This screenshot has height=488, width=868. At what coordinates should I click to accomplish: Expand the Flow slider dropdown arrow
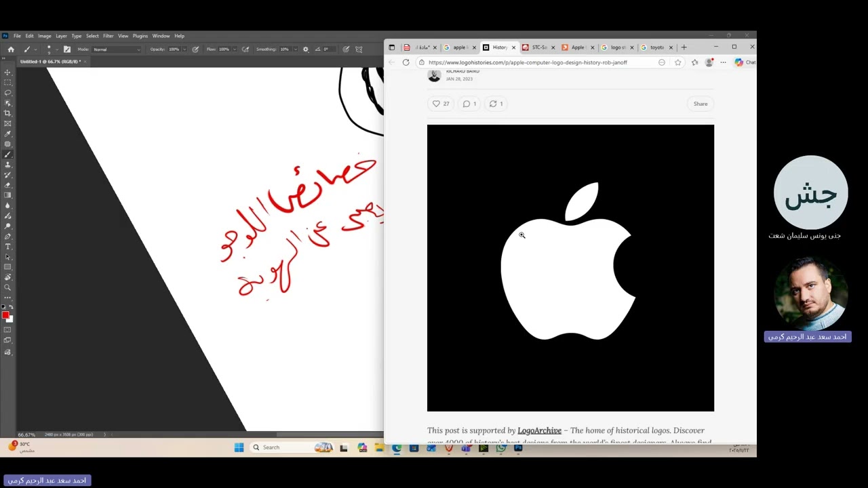pyautogui.click(x=235, y=49)
